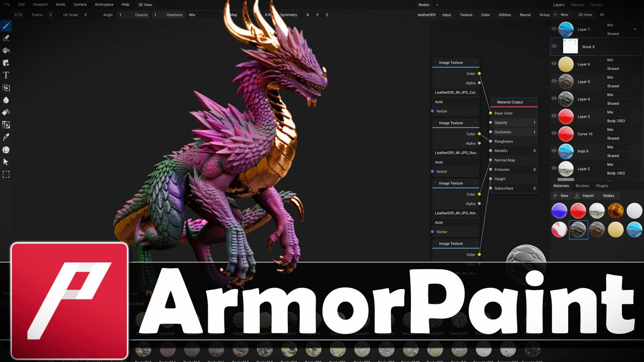644x362 pixels.
Task: Toggle visibility of Mask 8
Action: tap(554, 46)
